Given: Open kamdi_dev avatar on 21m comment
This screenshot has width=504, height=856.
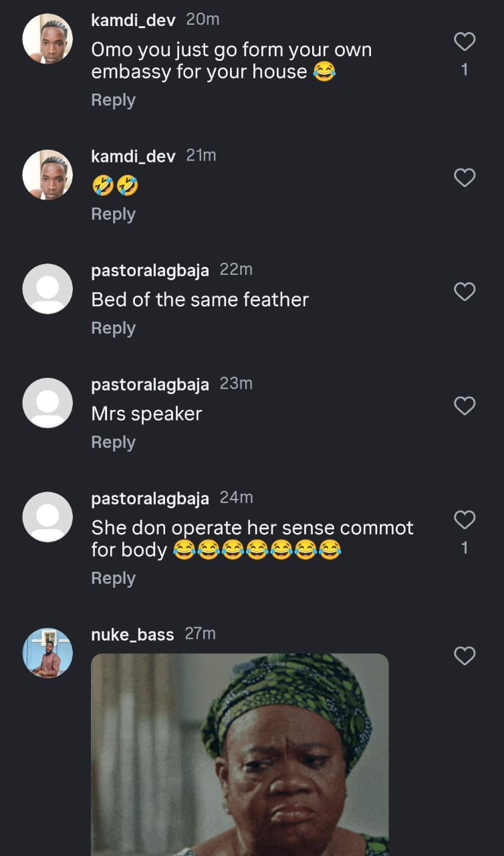Looking at the screenshot, I should (x=47, y=175).
